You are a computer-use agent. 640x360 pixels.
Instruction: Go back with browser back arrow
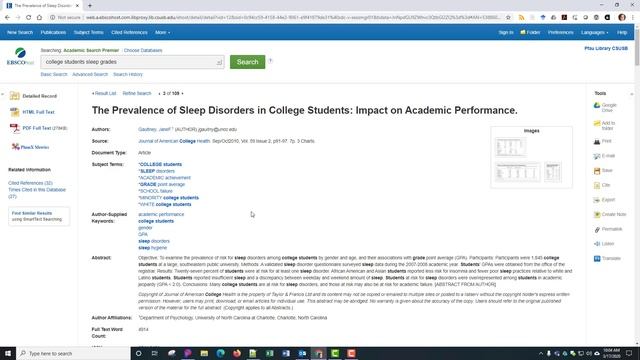(7, 18)
